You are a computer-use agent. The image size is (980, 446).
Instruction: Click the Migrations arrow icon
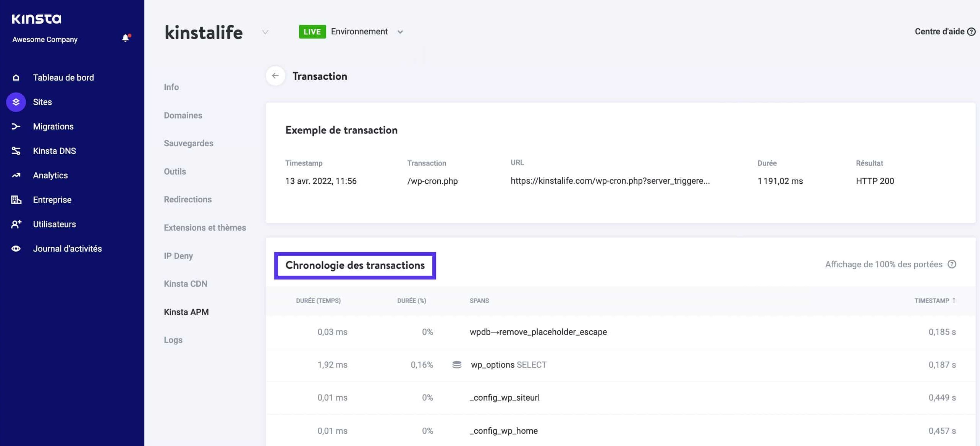(16, 126)
